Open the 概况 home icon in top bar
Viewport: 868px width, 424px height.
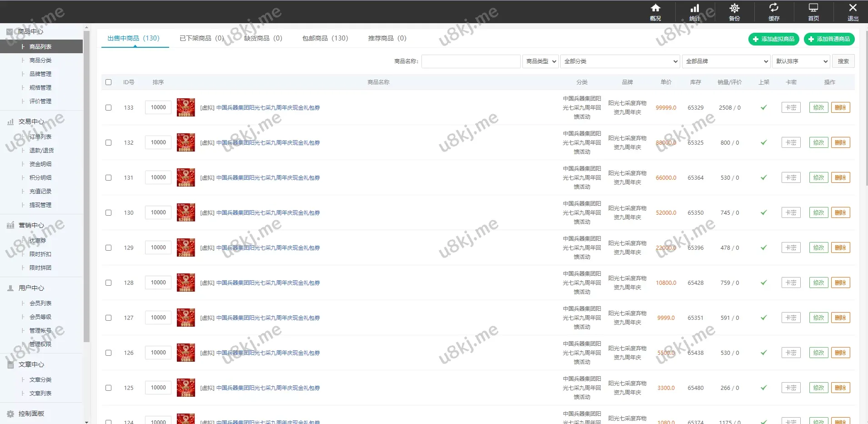[655, 8]
